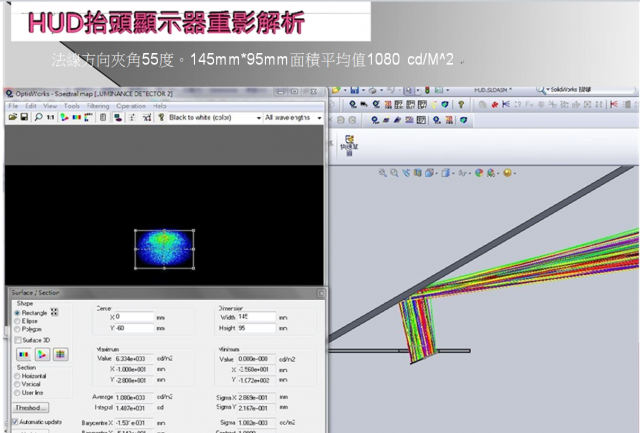Click the open file folder icon in OptisWorks
This screenshot has width=640, height=433.
(x=11, y=117)
